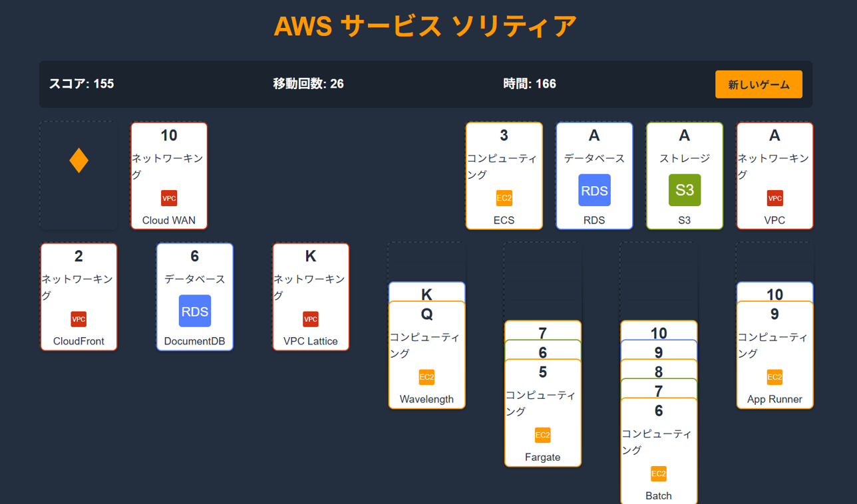The height and width of the screenshot is (504, 857).
Task: Click the EC2 icon on Wavelength card
Action: point(427,377)
